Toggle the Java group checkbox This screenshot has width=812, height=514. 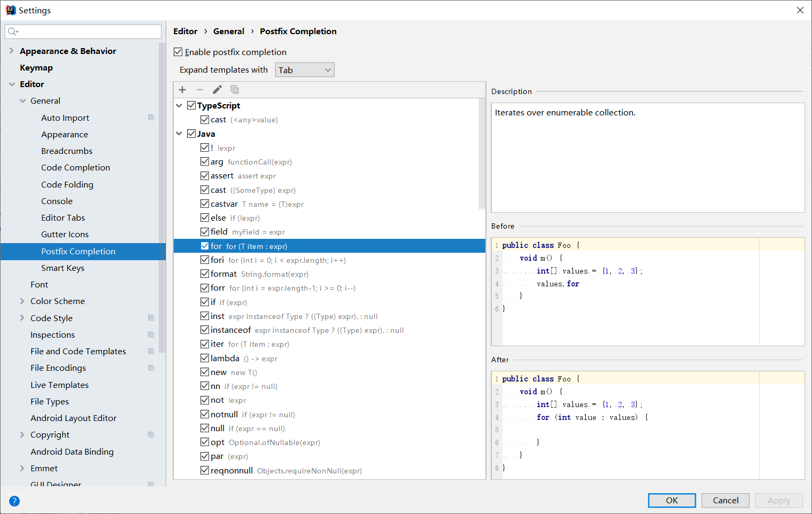[x=191, y=134]
